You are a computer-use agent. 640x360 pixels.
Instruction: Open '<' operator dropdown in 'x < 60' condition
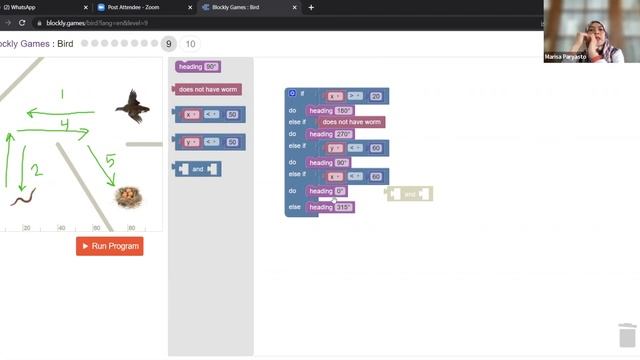coord(355,176)
